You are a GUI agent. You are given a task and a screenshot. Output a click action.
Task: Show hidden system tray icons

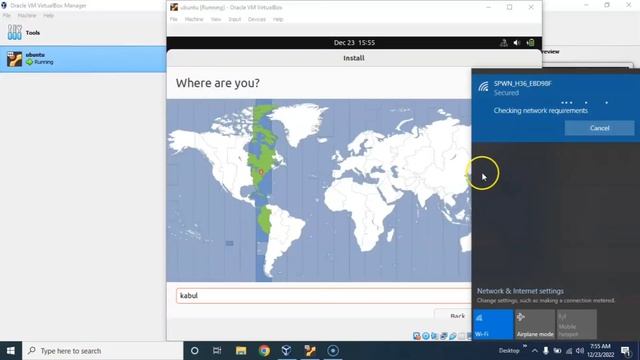click(535, 351)
